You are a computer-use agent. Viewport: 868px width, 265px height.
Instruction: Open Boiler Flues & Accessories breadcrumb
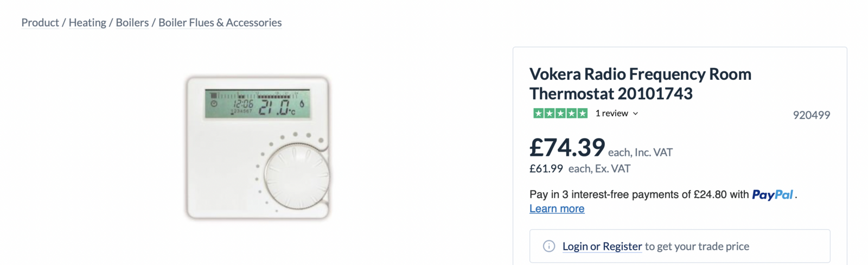(x=220, y=23)
